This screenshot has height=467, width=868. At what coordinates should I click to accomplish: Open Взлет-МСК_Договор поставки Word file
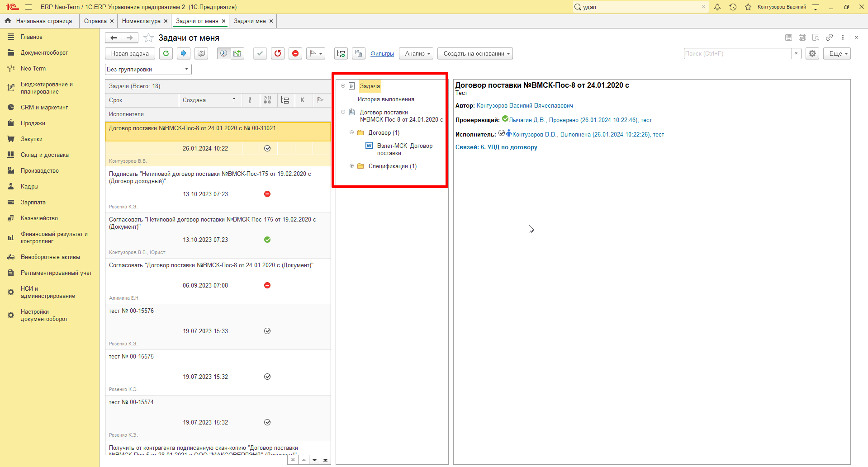point(404,149)
